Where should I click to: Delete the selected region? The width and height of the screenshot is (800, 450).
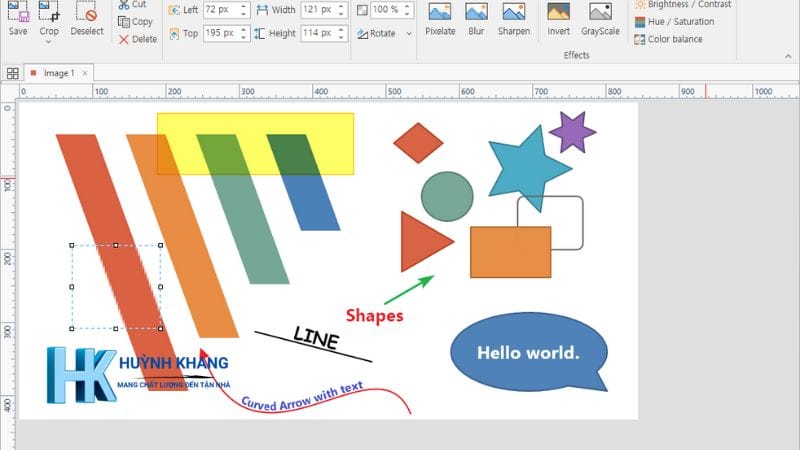[x=138, y=39]
